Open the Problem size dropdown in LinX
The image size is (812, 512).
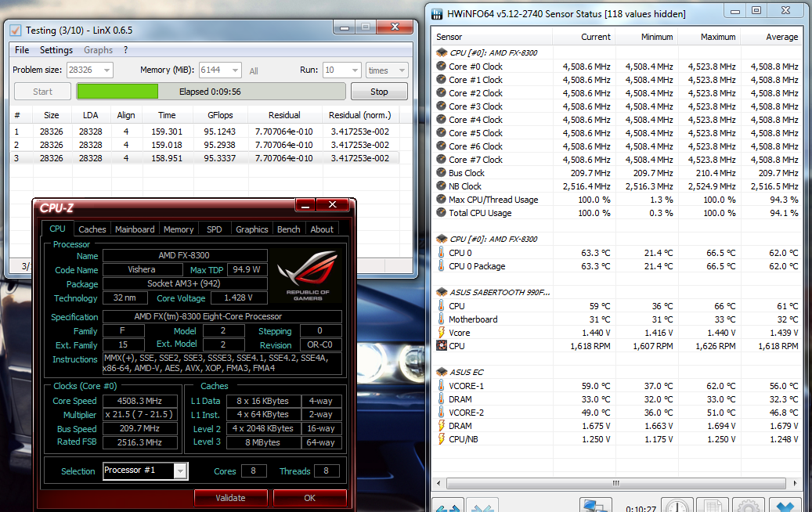[106, 70]
